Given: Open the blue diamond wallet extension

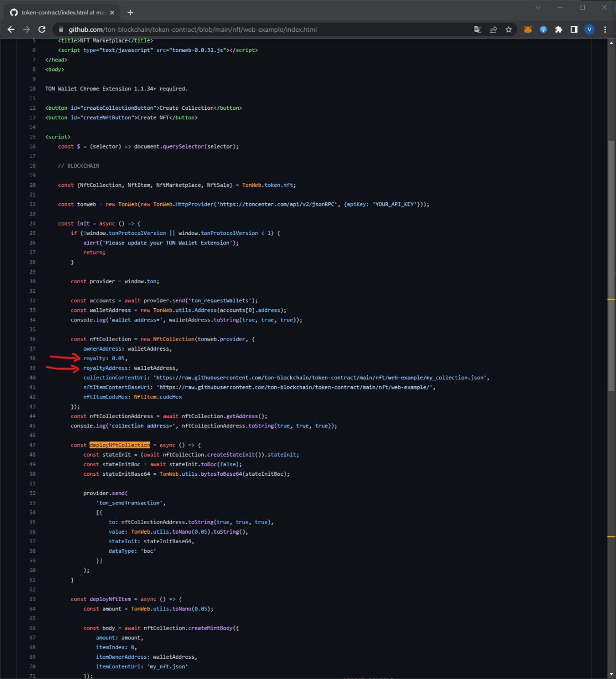Looking at the screenshot, I should (543, 30).
